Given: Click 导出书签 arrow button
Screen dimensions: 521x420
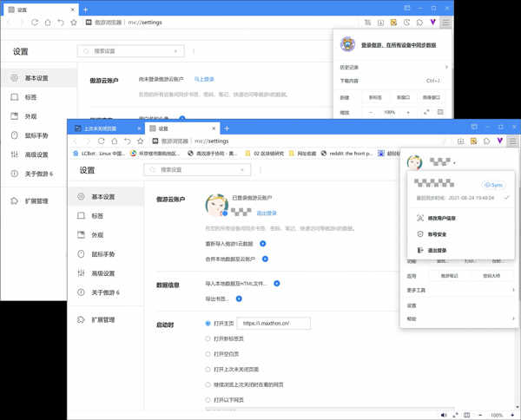Looking at the screenshot, I should pos(239,299).
